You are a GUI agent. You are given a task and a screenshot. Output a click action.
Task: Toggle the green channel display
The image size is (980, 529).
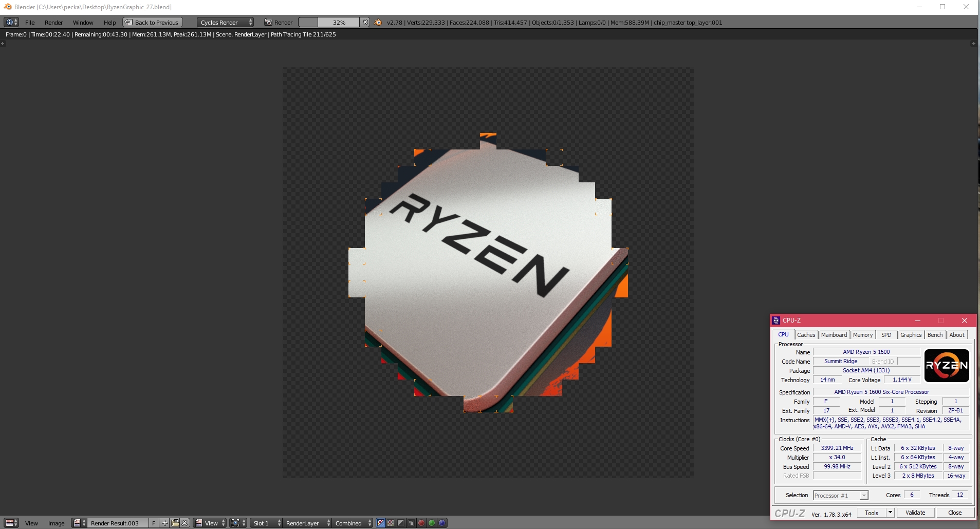click(432, 523)
